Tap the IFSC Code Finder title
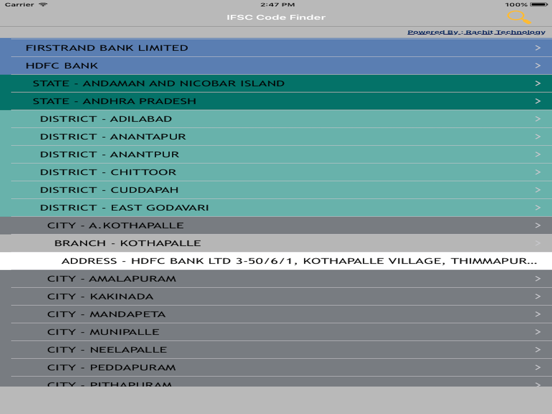This screenshot has width=552, height=414. 276,17
